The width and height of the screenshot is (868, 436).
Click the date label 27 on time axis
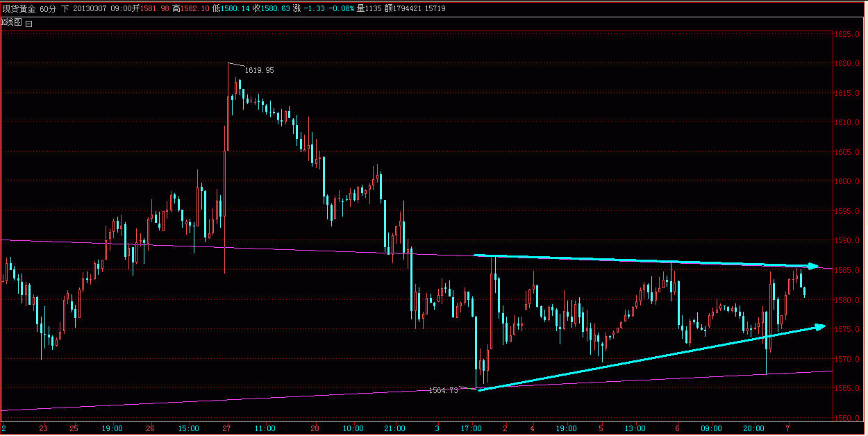click(x=226, y=428)
